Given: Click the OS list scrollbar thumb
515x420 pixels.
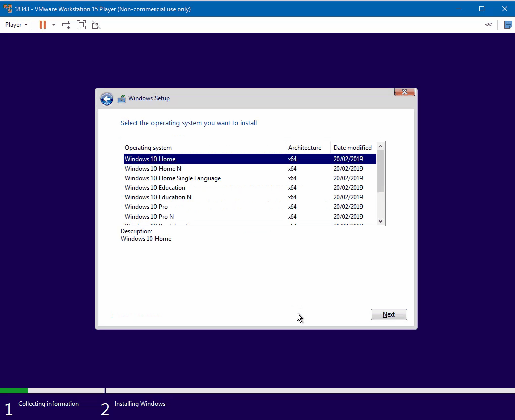Looking at the screenshot, I should pyautogui.click(x=380, y=172).
